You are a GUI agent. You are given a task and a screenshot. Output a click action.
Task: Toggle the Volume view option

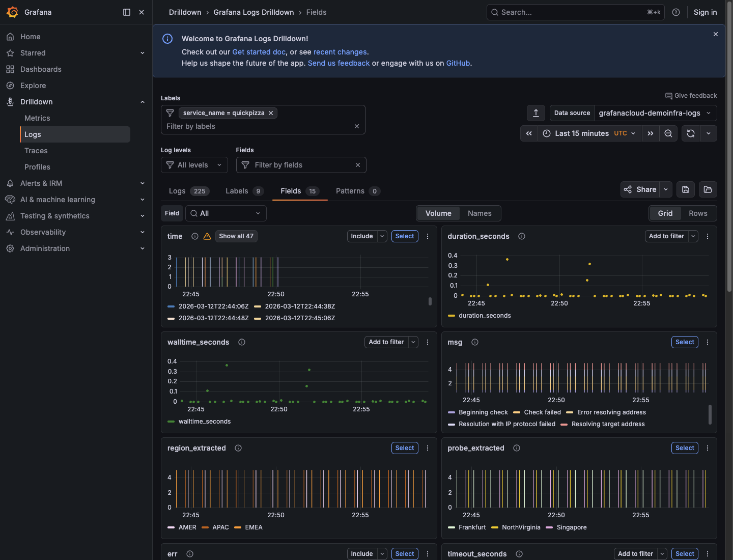click(x=438, y=213)
